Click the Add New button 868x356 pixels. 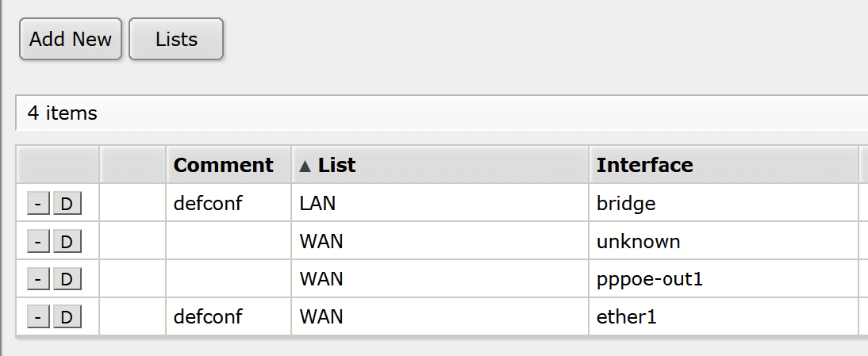click(71, 40)
